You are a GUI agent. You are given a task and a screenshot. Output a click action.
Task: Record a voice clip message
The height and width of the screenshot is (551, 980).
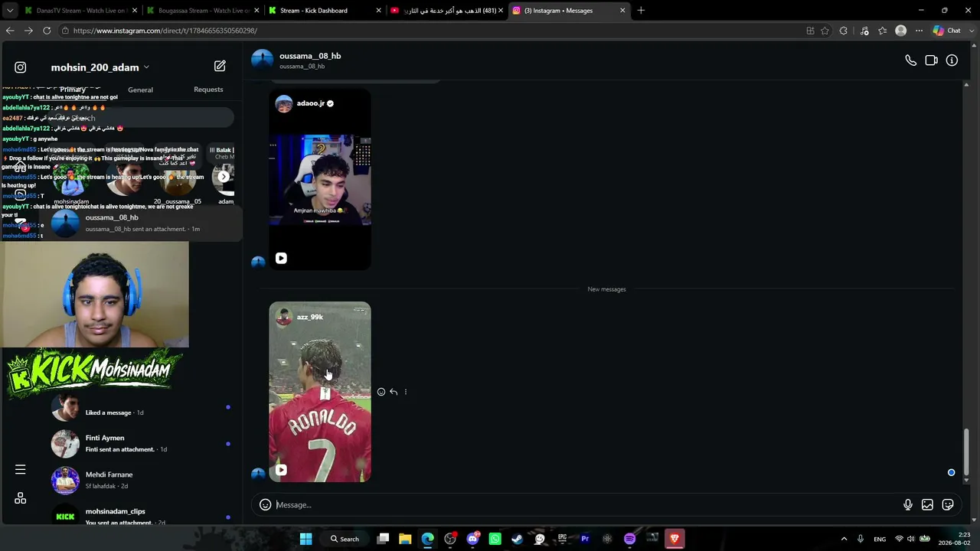907,505
